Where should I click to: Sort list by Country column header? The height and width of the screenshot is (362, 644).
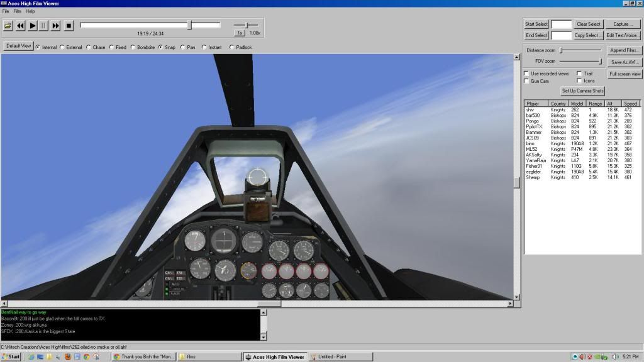click(558, 104)
